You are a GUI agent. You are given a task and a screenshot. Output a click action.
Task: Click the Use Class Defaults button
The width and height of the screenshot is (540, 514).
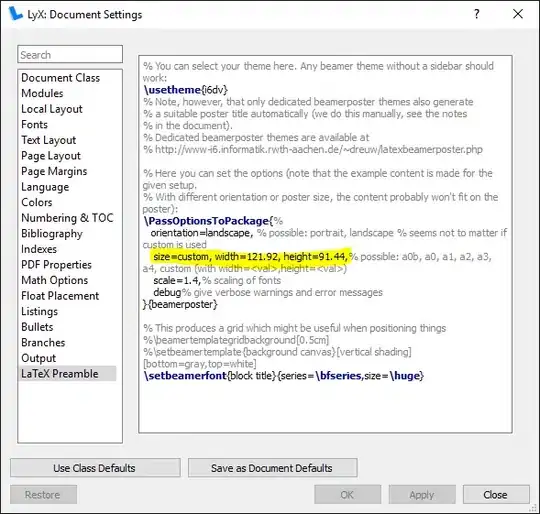pos(95,468)
